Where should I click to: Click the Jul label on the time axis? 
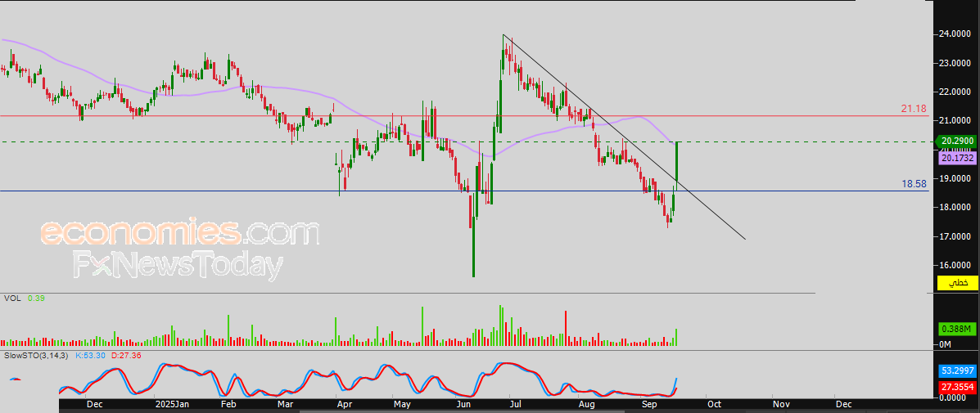(517, 404)
